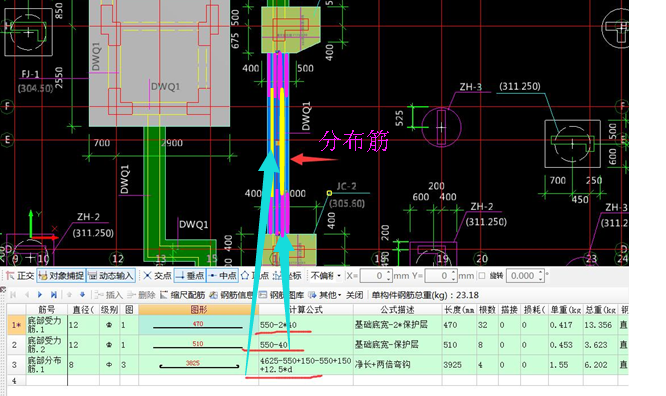666x396 pixels.
Task: Open 缩尺配筋 scaled reinforcement
Action: click(x=182, y=294)
